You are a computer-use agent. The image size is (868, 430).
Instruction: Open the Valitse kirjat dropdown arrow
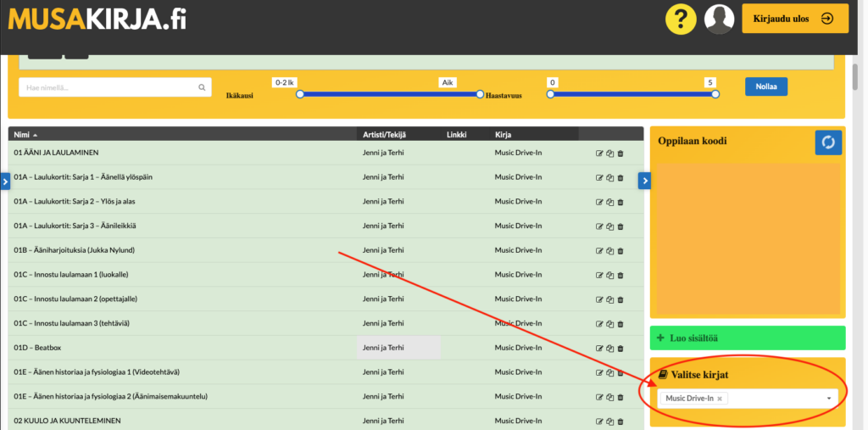(828, 399)
